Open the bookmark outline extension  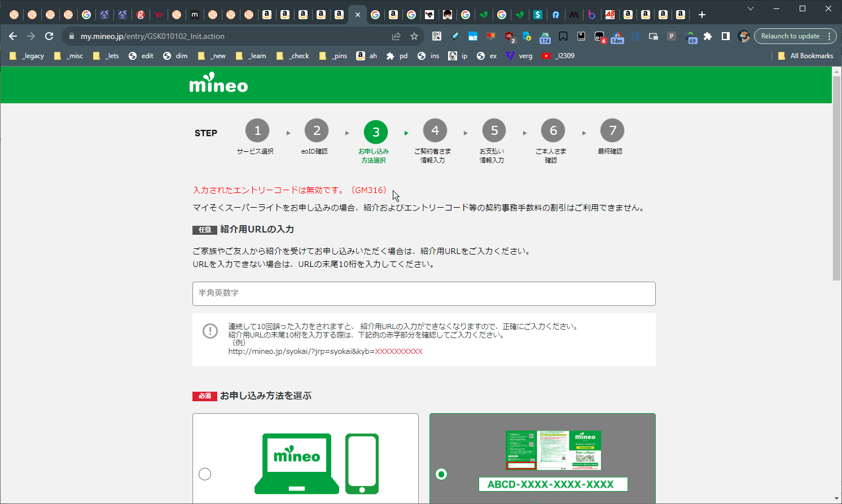563,36
